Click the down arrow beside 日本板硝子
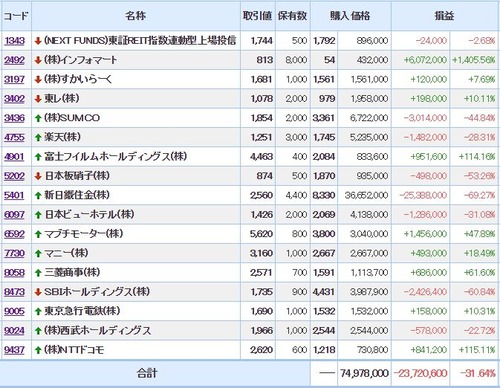Screen dimensions: 500x388 (x=38, y=176)
